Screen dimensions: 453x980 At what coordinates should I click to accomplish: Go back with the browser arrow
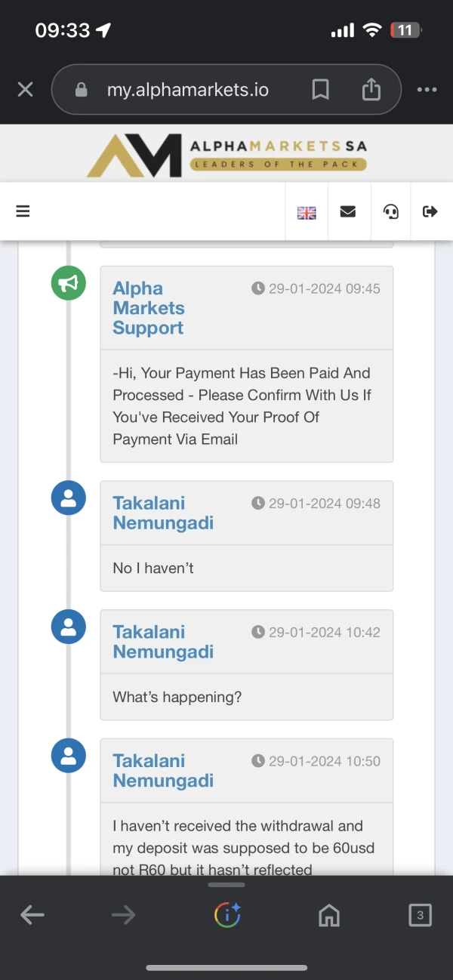[x=32, y=916]
